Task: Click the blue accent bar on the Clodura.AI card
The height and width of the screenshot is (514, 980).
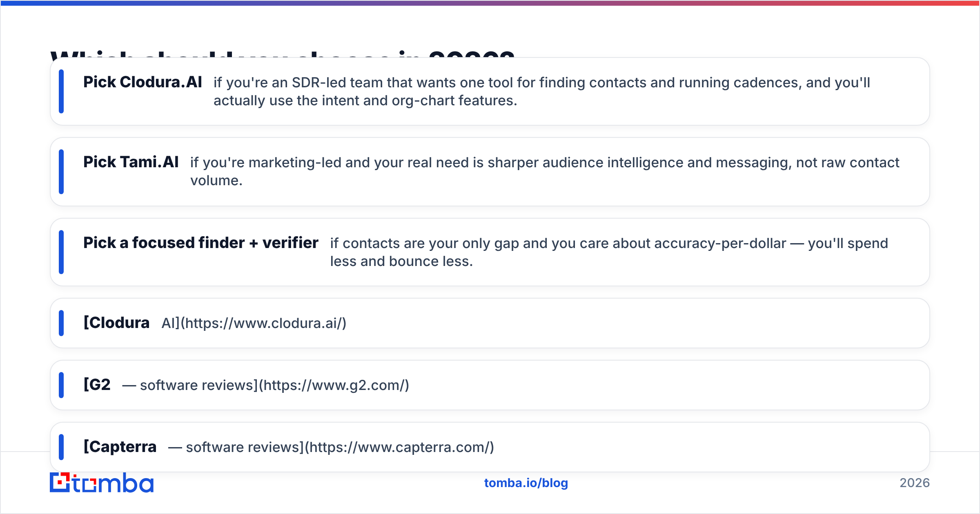Action: [61, 91]
